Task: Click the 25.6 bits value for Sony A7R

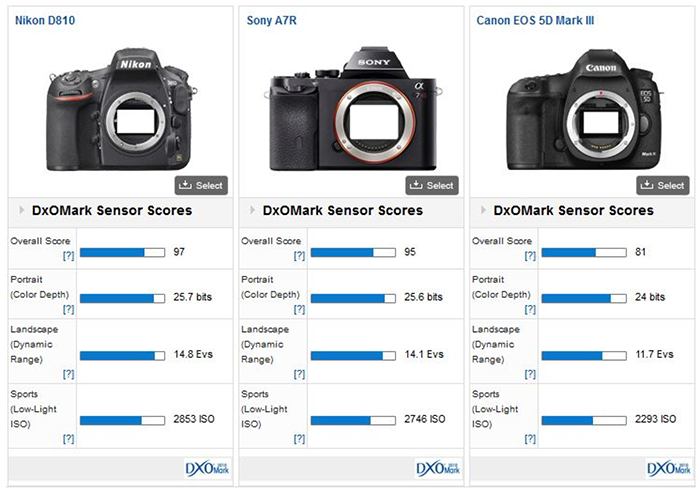Action: (423, 297)
